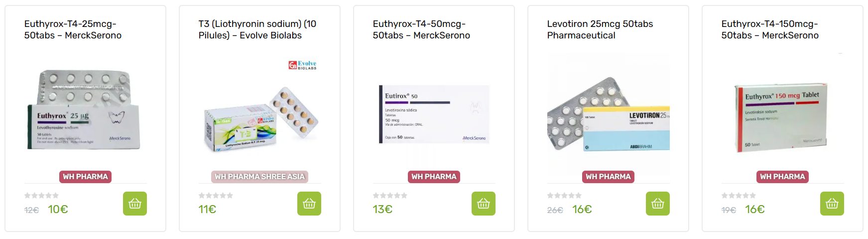Open T3 (Liothyronin sodium) Evolve Biolabs title
Screen dimensions: 868x239
pyautogui.click(x=257, y=29)
